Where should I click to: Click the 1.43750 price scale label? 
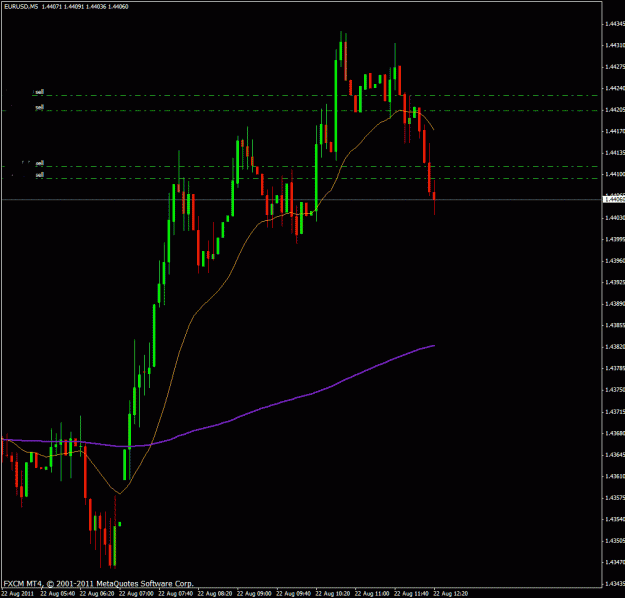615,390
